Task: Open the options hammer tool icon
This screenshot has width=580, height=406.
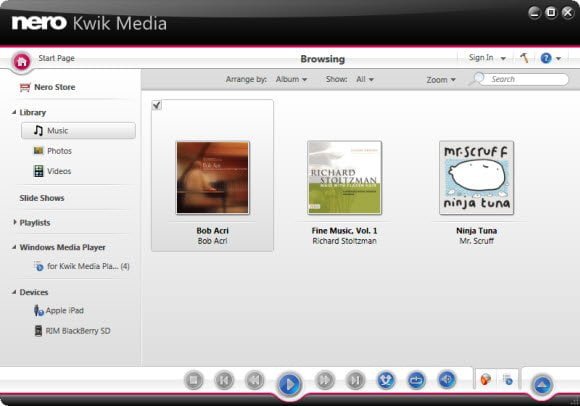Action: [x=524, y=58]
